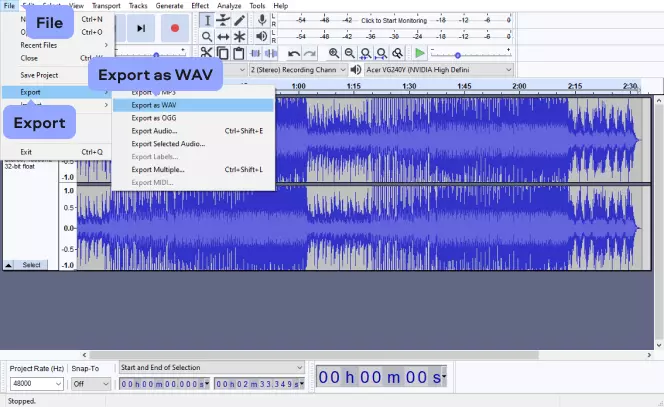
Task: Select the Multi-Tool asterisk icon
Action: [239, 37]
